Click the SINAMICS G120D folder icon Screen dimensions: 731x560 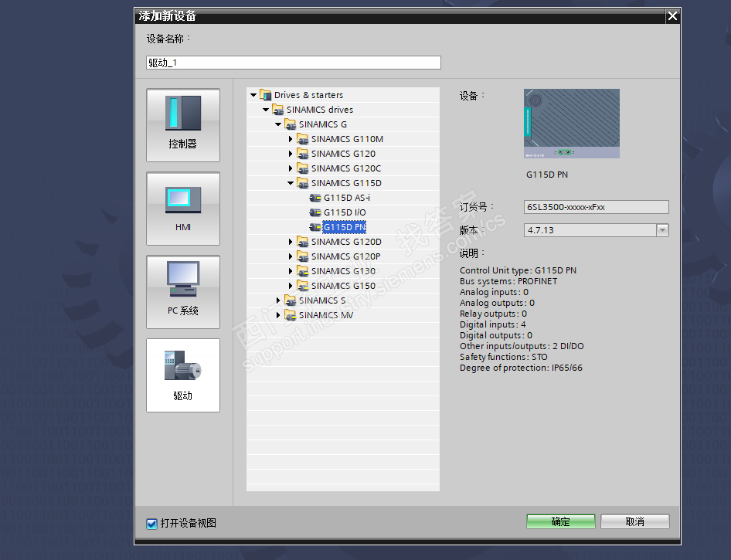(303, 242)
